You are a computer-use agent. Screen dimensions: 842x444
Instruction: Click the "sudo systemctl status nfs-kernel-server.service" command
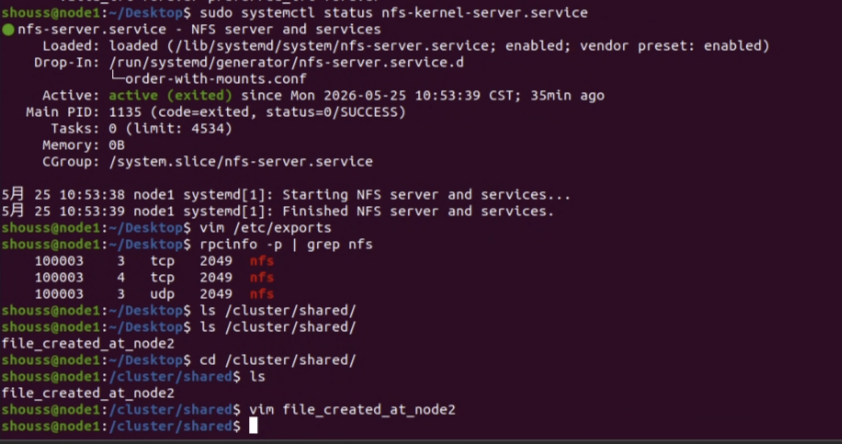394,13
